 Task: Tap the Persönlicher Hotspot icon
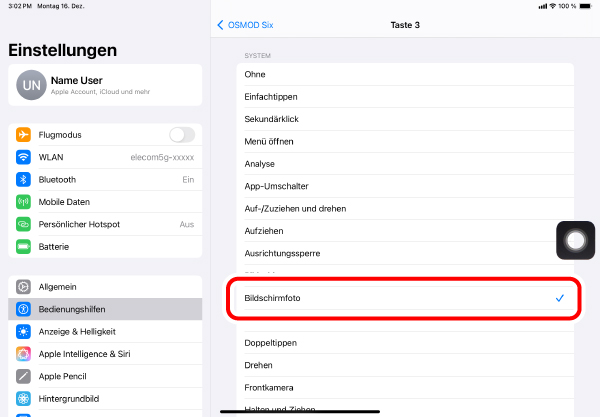point(23,224)
